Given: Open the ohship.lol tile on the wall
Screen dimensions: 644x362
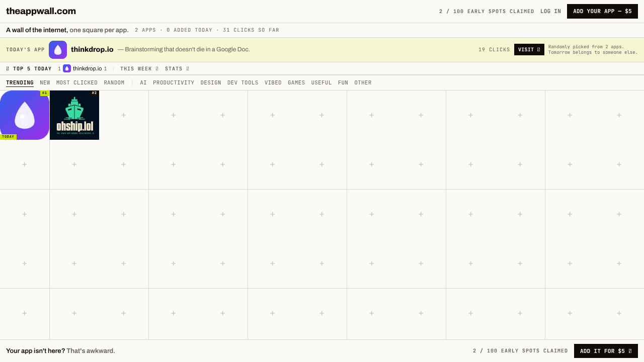Looking at the screenshot, I should 74,115.
